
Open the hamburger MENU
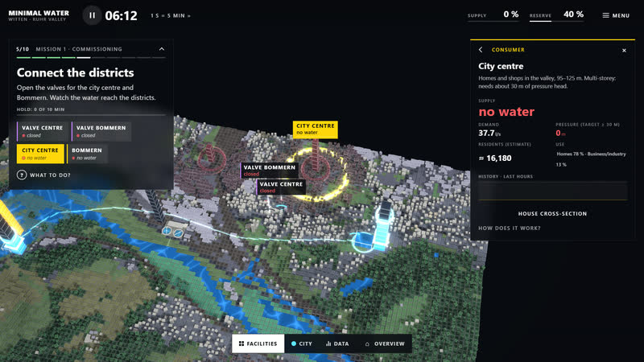616,15
